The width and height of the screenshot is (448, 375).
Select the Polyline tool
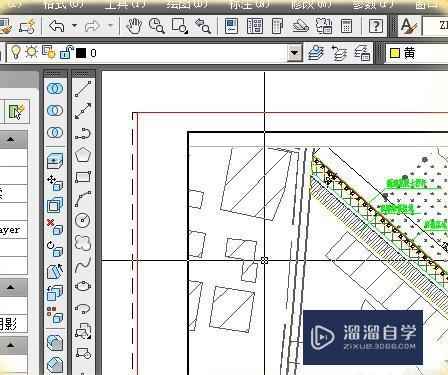[83, 133]
